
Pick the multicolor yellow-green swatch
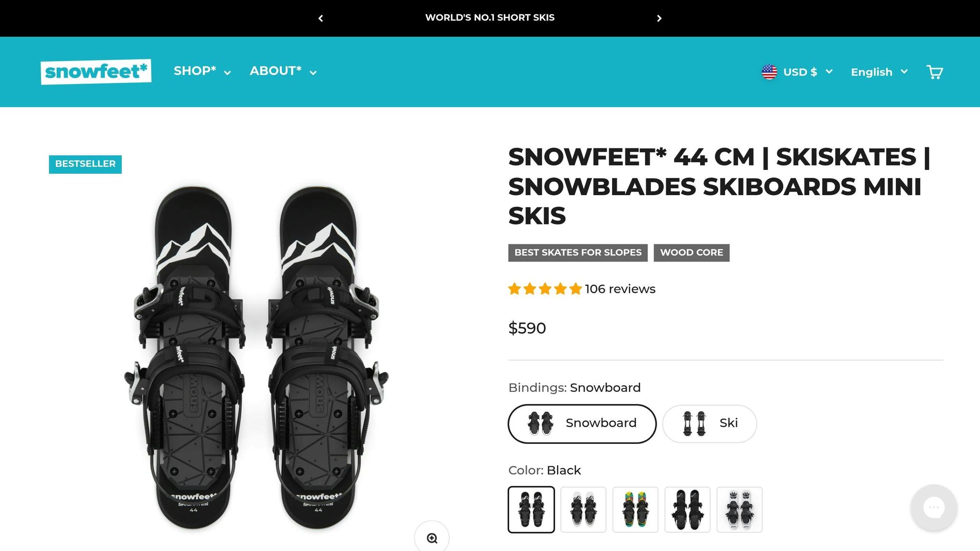[635, 509]
